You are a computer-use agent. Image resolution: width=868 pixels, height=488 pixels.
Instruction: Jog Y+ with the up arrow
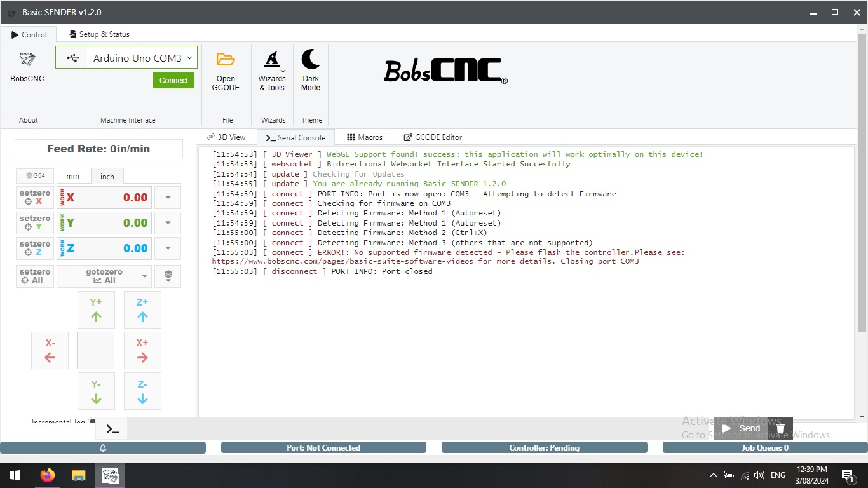click(x=96, y=309)
